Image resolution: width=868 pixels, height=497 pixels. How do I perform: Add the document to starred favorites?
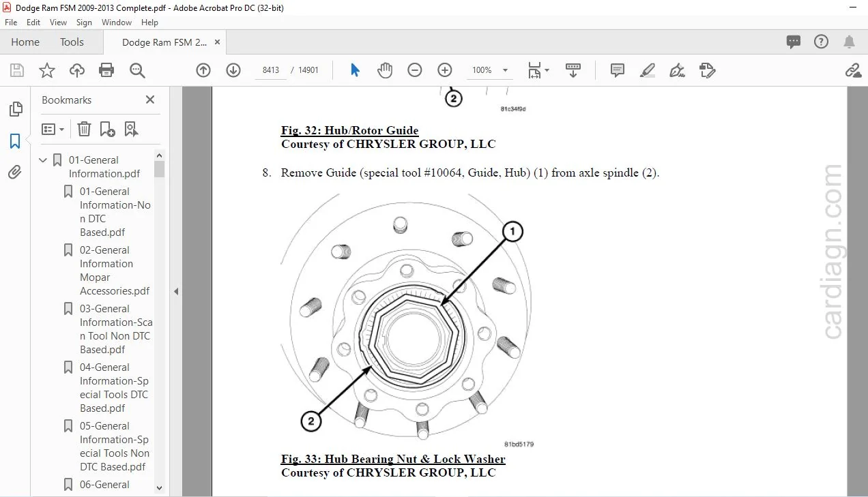[x=47, y=70]
